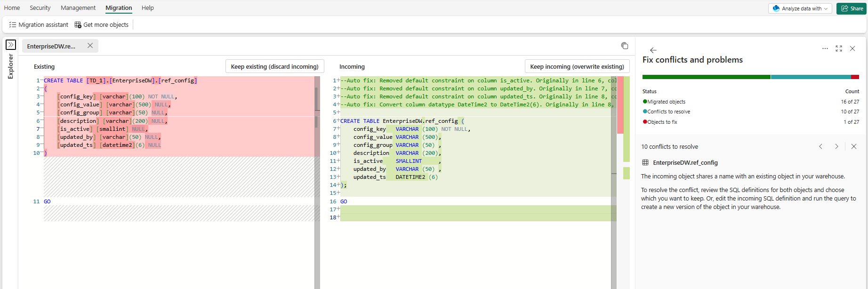The height and width of the screenshot is (289, 868).
Task: Copy the SQL with the copy icon
Action: [x=625, y=46]
